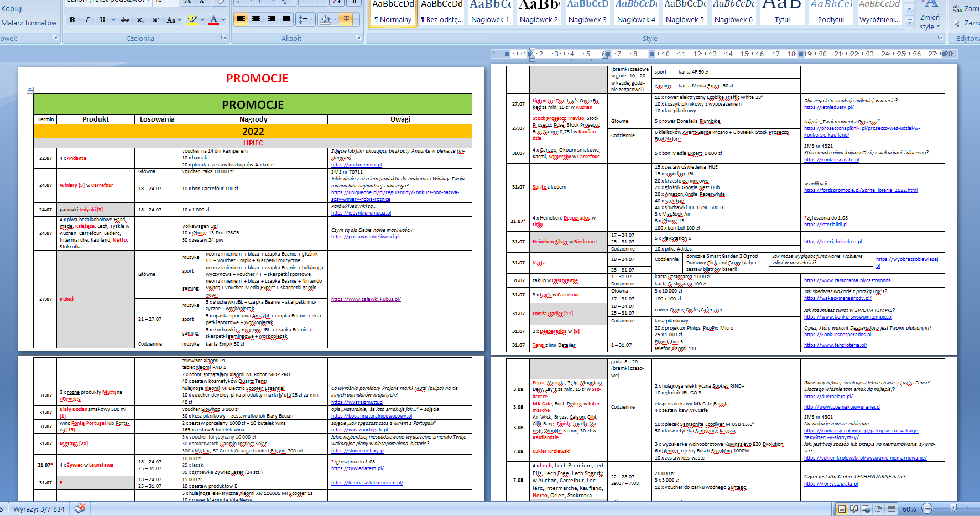Click the proofing errors icon in status bar
The image size is (980, 516).
tap(80, 508)
